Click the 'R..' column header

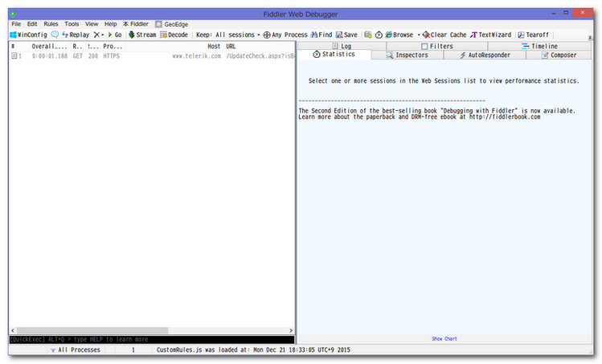point(77,47)
